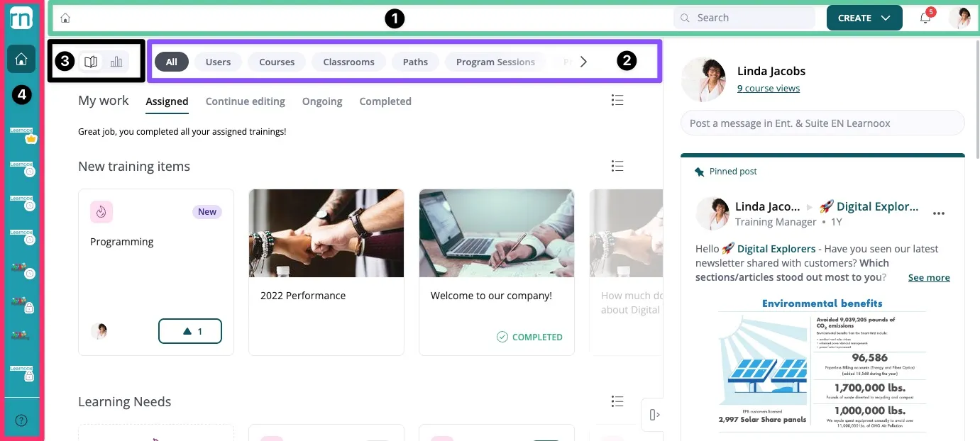The height and width of the screenshot is (441, 980).
Task: Click the list view icon beside New training items
Action: coord(617,165)
